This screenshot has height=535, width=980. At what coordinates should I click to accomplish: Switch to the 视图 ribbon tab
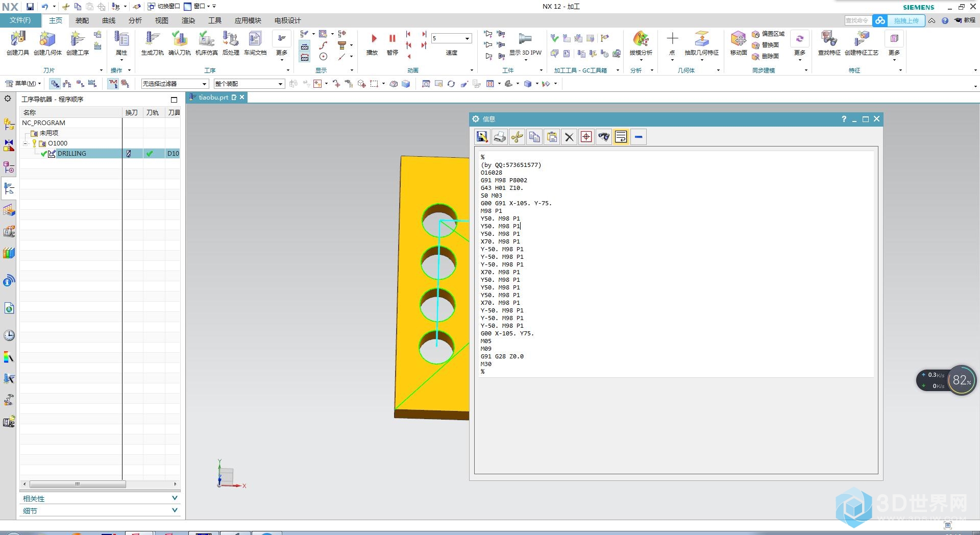pyautogui.click(x=162, y=20)
